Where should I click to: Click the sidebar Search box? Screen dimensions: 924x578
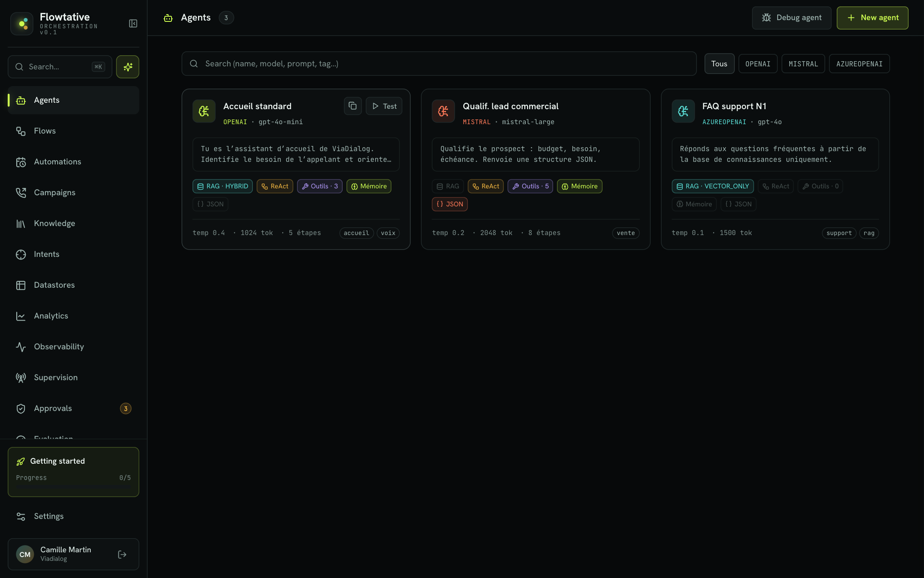pos(60,67)
